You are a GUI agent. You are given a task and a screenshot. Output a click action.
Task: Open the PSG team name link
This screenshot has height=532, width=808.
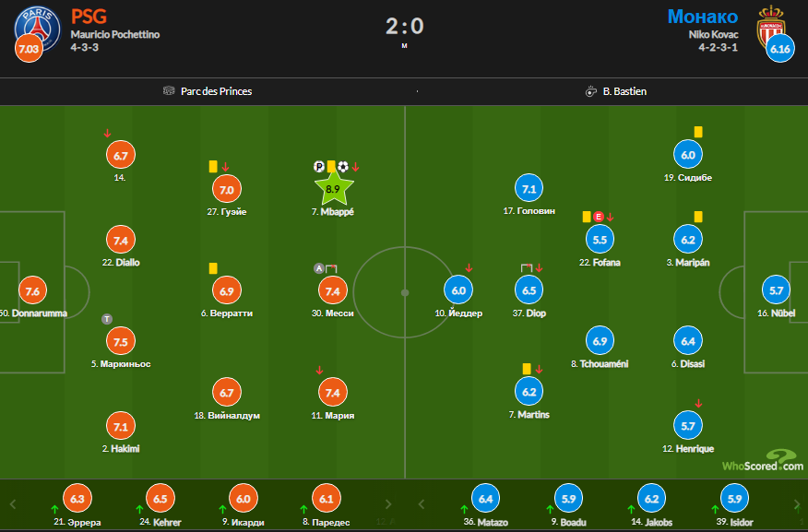pyautogui.click(x=89, y=17)
